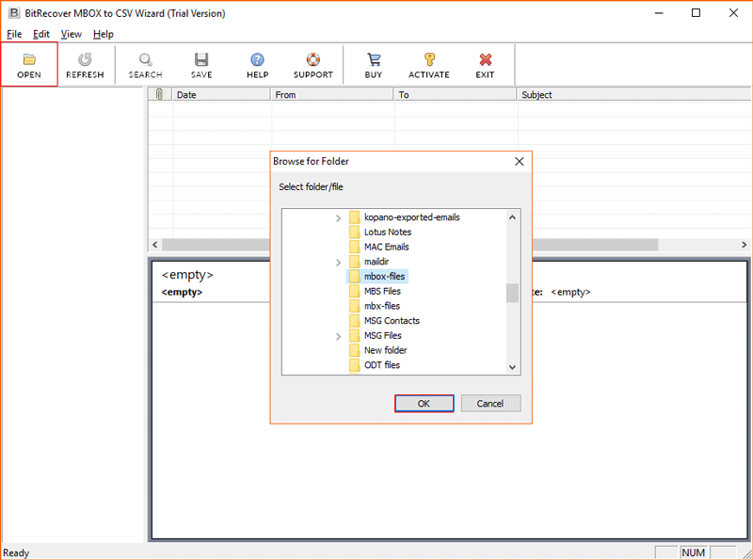Image resolution: width=753 pixels, height=560 pixels.
Task: Click the NUM status bar indicator
Action: click(x=694, y=552)
